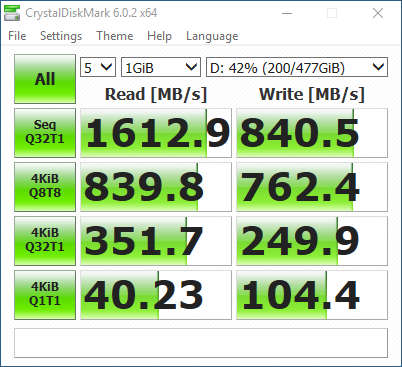Open the Settings menu
The height and width of the screenshot is (367, 402).
(61, 36)
